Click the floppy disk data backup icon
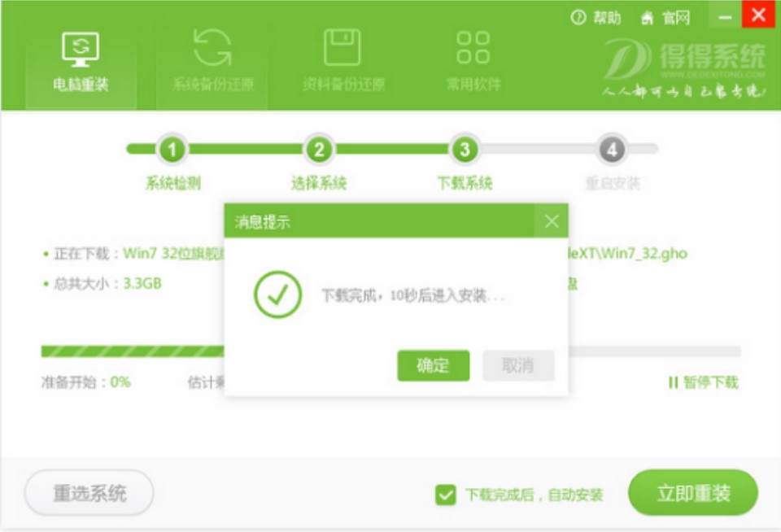781x532 pixels. [343, 48]
